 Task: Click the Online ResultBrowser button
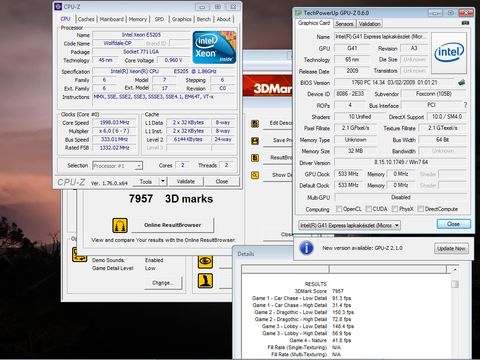tap(172, 225)
